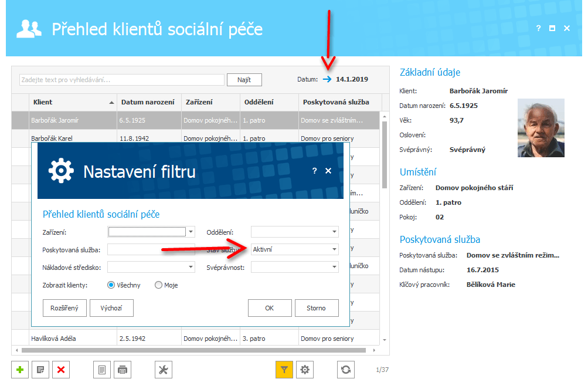
Task: Open the Stav služby dropdown showing Aktivní
Action: 334,249
